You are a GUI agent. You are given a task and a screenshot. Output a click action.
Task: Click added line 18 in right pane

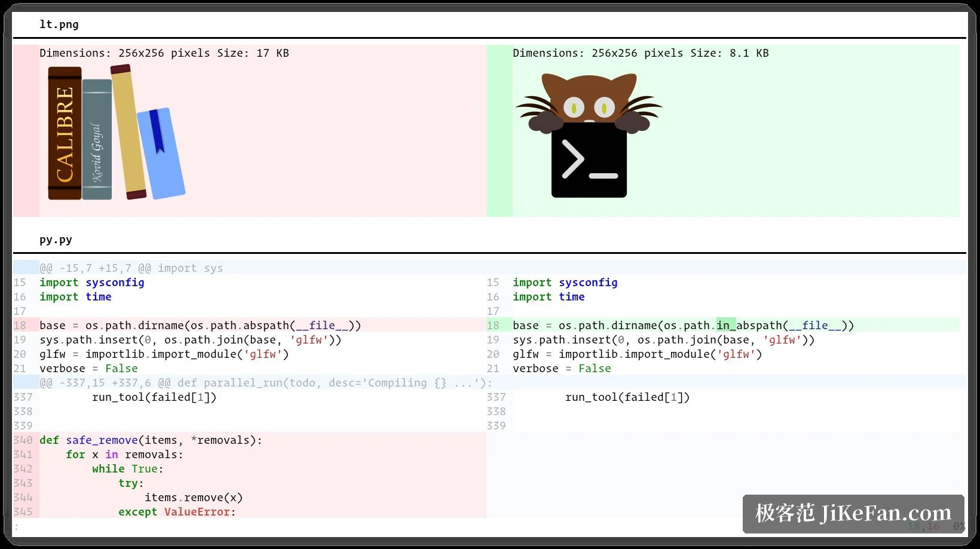723,326
